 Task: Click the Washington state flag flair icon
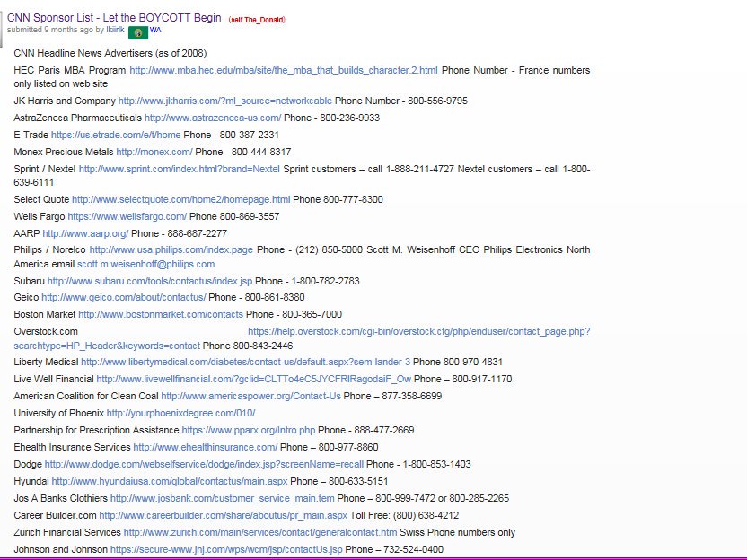(x=138, y=32)
